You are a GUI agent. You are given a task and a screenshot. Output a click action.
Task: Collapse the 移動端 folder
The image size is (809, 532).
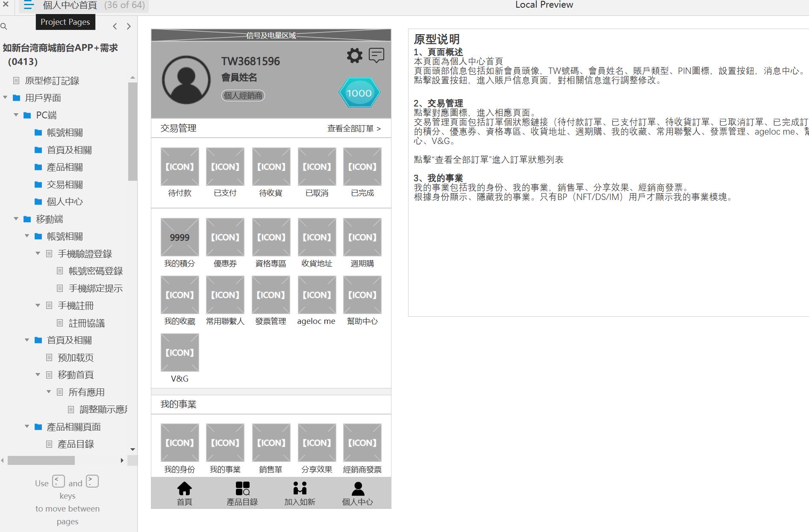pyautogui.click(x=16, y=219)
